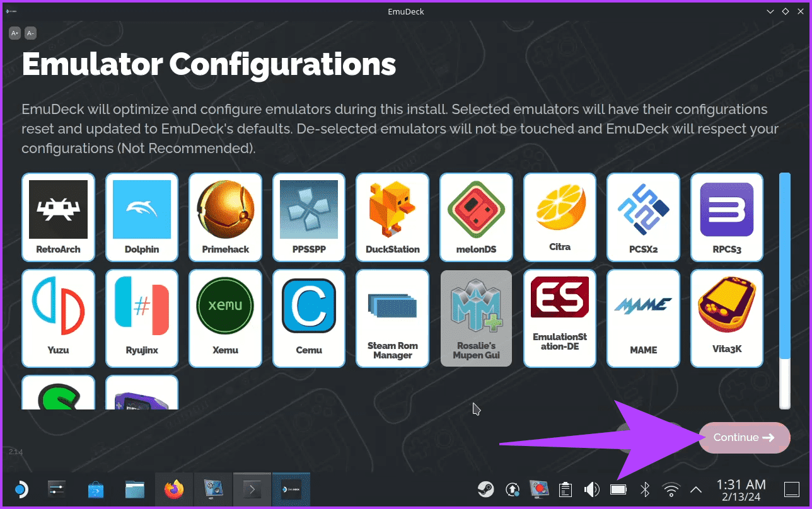812x509 pixels.
Task: Click the Steam tray icon
Action: coord(485,489)
